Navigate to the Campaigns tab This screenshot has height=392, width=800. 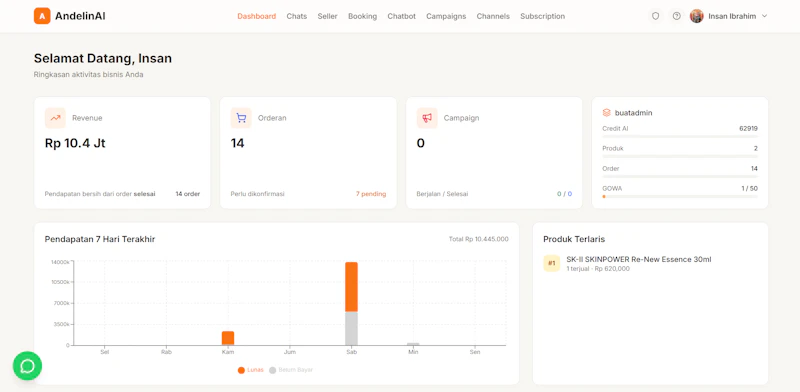pyautogui.click(x=446, y=16)
